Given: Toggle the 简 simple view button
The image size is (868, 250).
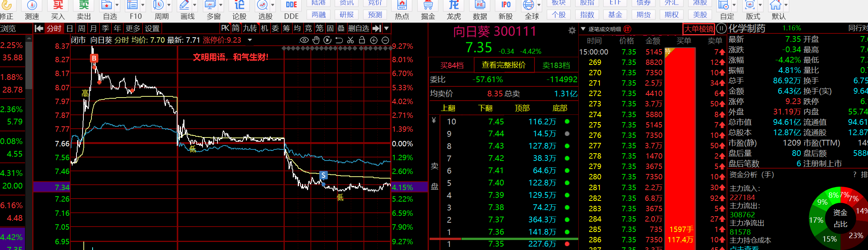Looking at the screenshot, I should tap(236, 28).
